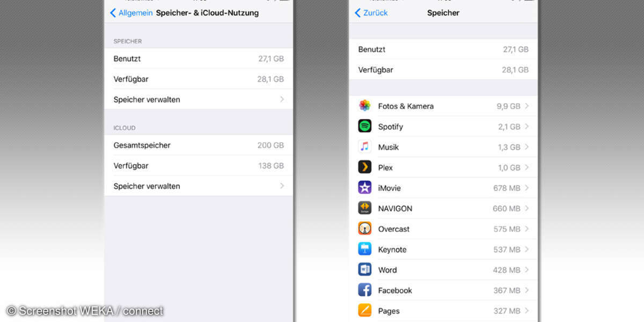This screenshot has width=644, height=322.
Task: Tap the NAVIGON app icon
Action: pos(365,208)
